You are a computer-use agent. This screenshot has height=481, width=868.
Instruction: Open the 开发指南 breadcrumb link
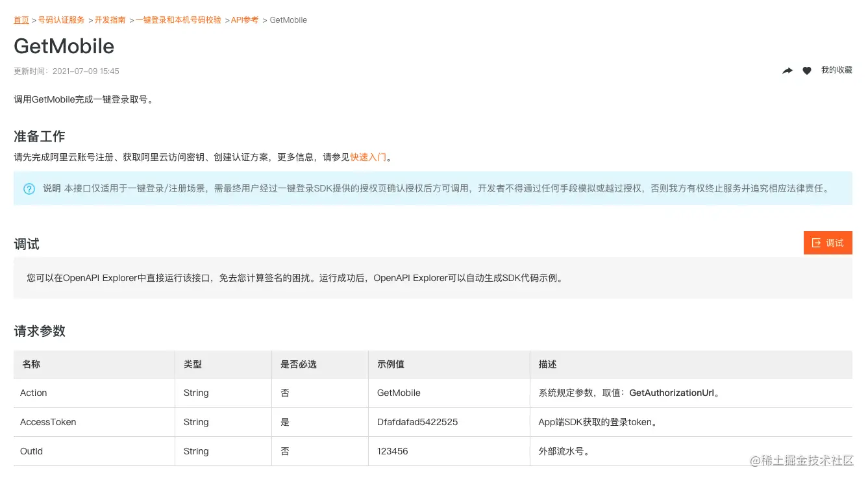[110, 20]
